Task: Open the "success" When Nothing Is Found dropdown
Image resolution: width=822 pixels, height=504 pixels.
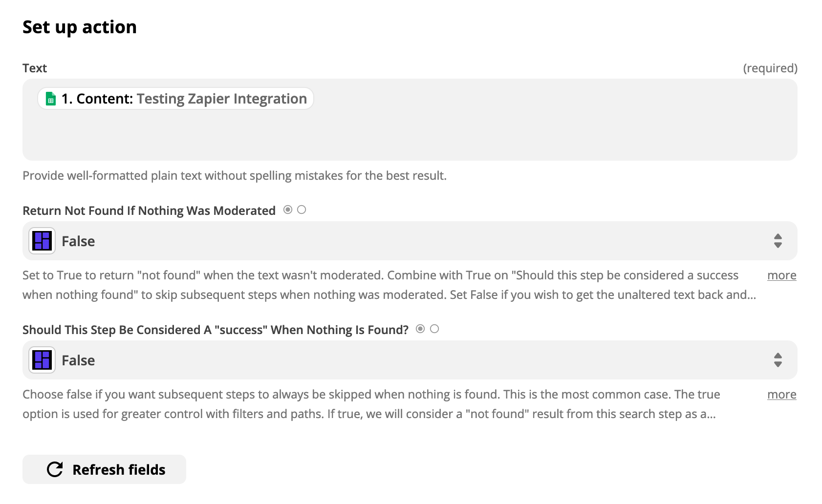Action: point(410,360)
